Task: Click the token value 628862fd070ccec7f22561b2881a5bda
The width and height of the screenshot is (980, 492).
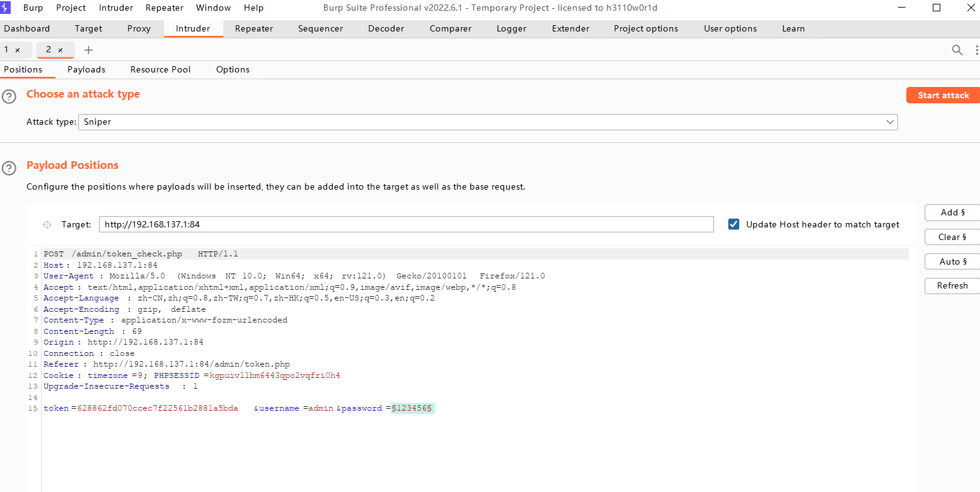Action: [158, 408]
